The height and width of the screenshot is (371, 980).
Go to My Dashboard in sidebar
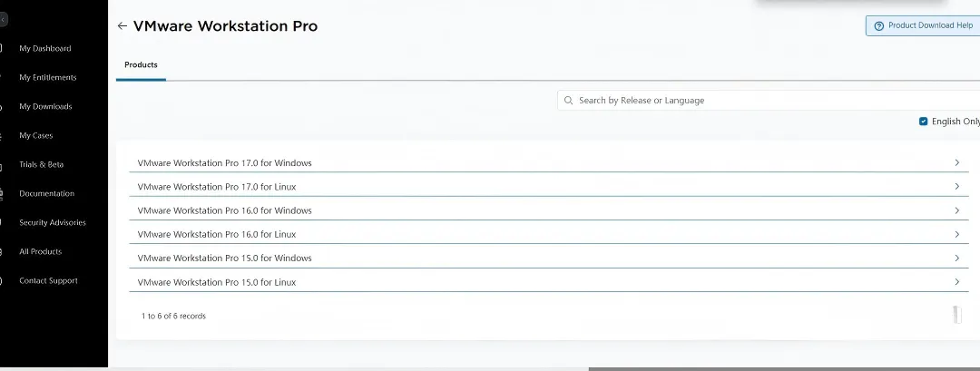(x=45, y=48)
